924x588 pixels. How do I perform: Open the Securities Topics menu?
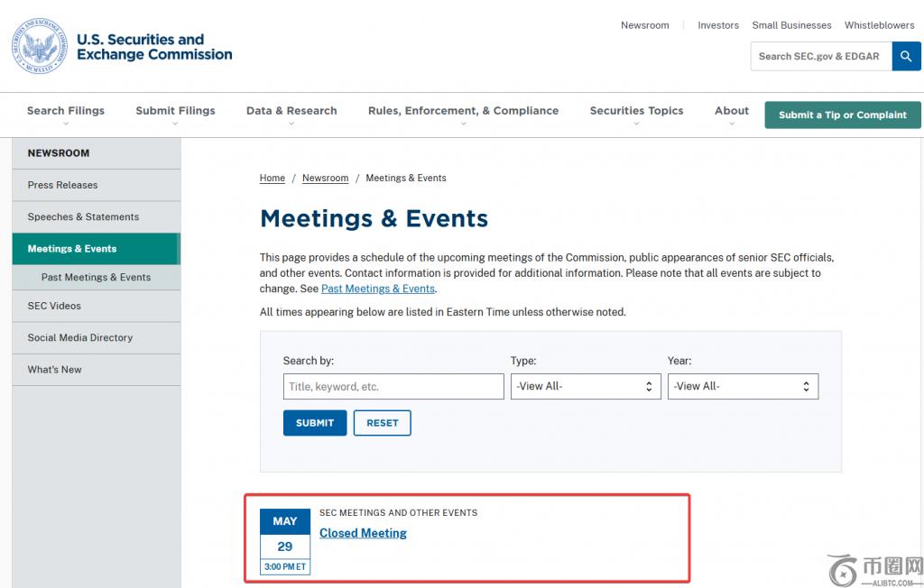tap(636, 111)
